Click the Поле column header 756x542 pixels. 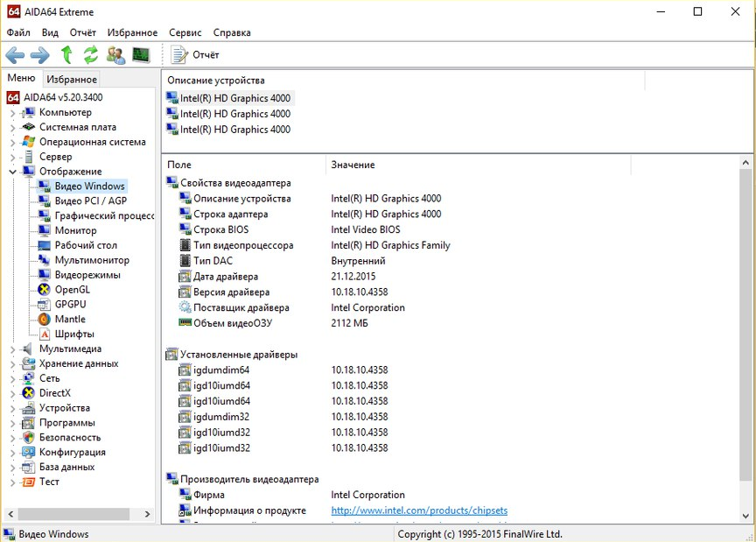click(x=244, y=165)
